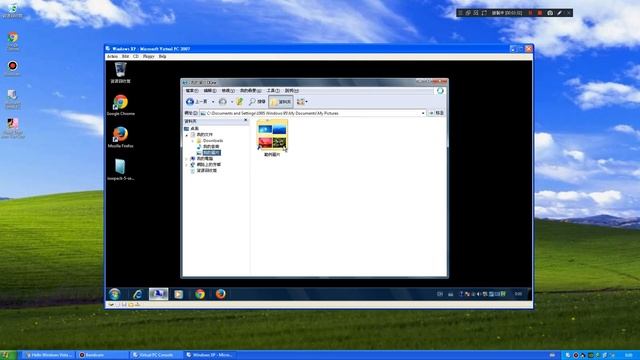Open the Action menu in Virtual PC
The width and height of the screenshot is (640, 360).
tap(112, 56)
